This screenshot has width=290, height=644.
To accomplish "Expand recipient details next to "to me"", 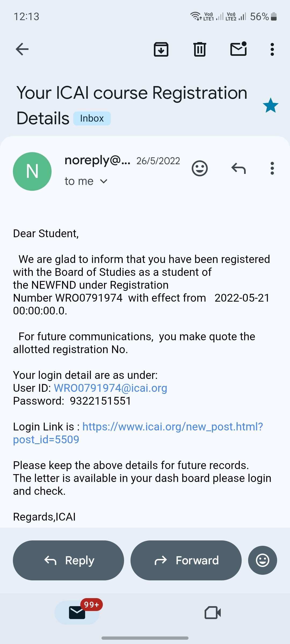I will [104, 181].
